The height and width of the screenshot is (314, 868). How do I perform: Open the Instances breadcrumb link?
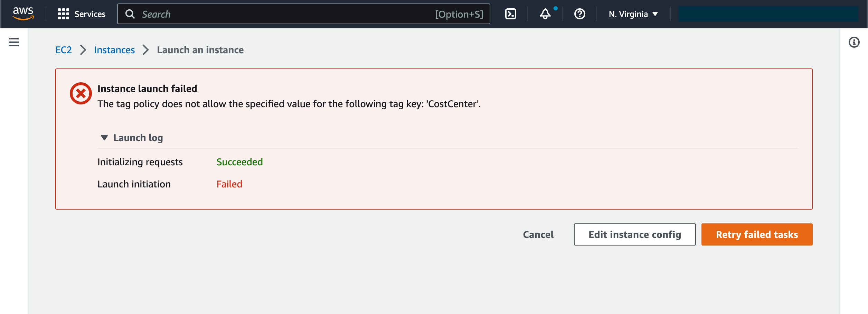(x=114, y=49)
